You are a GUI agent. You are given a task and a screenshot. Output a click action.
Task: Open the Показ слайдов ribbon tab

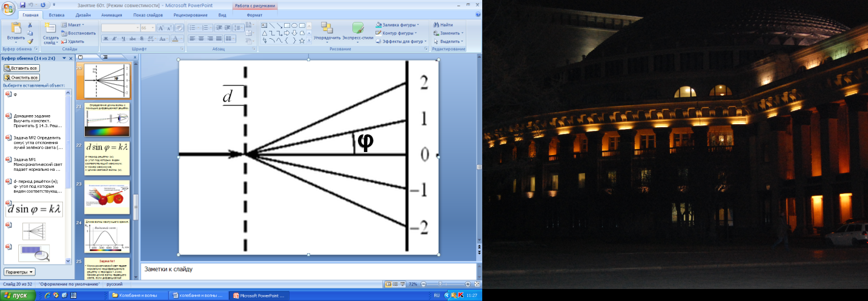click(x=149, y=14)
